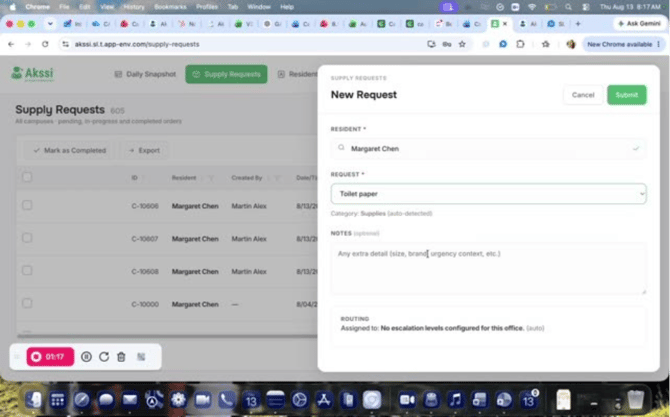Open Control Center in menu bar
670x417 pixels.
point(586,7)
